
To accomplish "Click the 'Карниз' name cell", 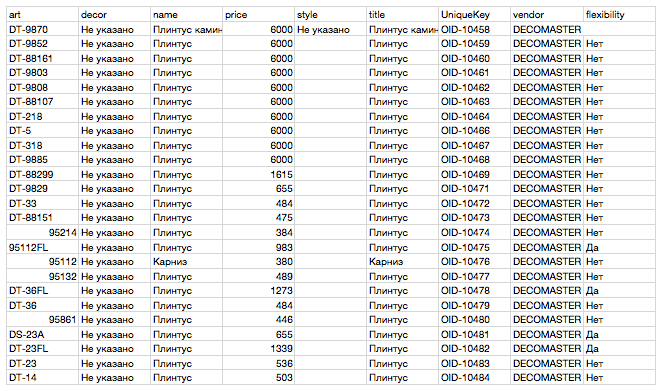I will click(x=186, y=261).
